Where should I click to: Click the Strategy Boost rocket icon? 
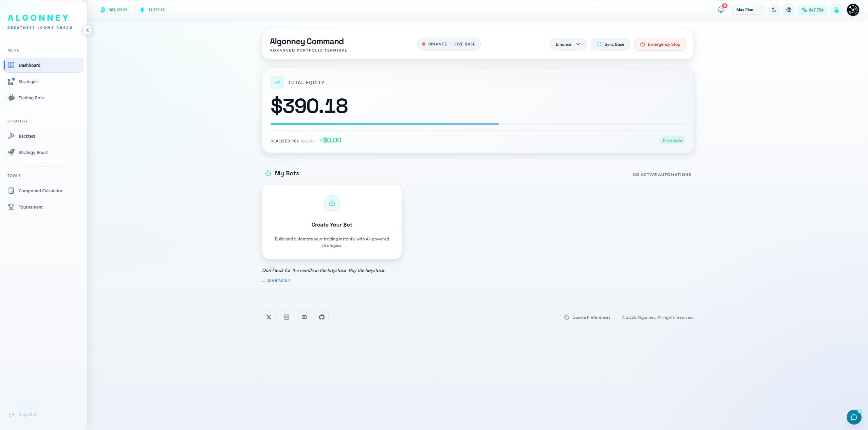pyautogui.click(x=11, y=152)
